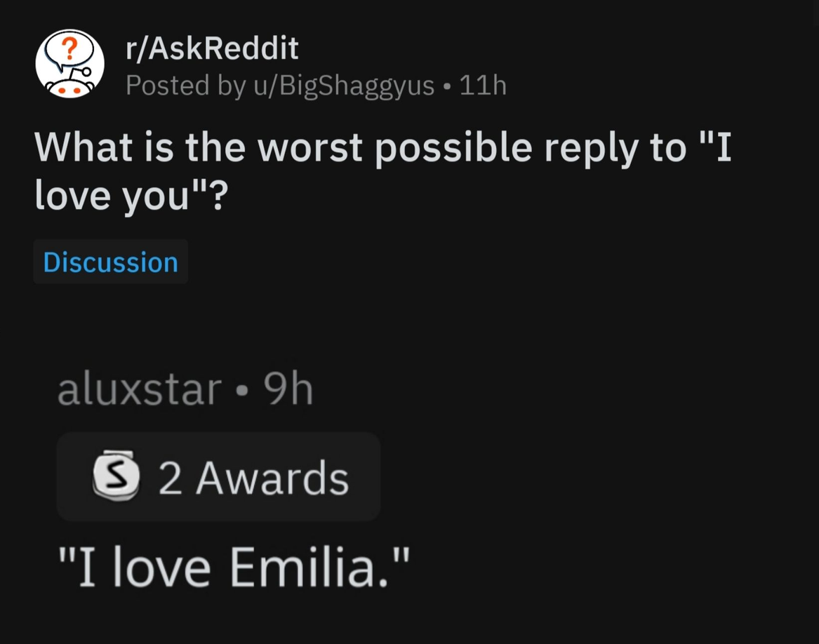Select the "I love Emilia." comment text
Screen dimensions: 819x644
pos(234,567)
